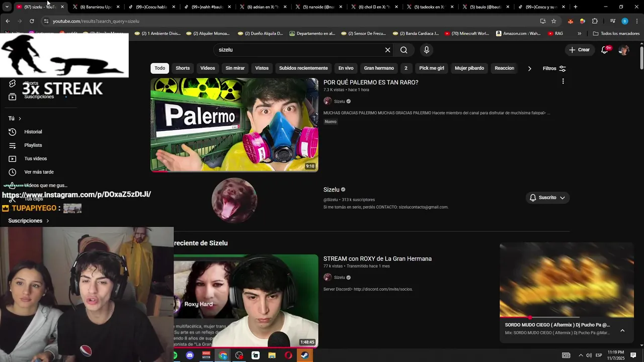Open Discord from taskbar
644x362 pixels.
tap(190, 355)
